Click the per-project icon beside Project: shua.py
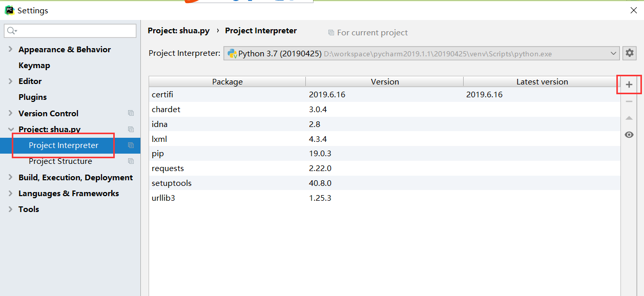Image resolution: width=644 pixels, height=296 pixels. coord(131,129)
